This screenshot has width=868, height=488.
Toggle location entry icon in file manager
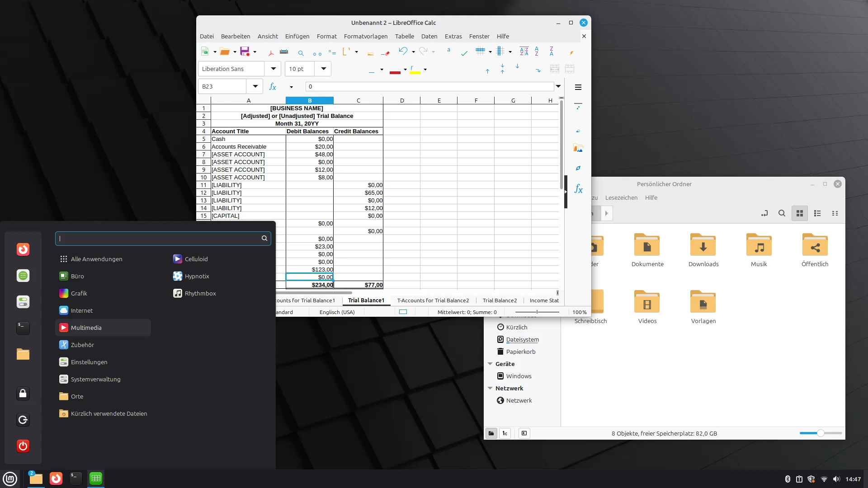coord(764,213)
